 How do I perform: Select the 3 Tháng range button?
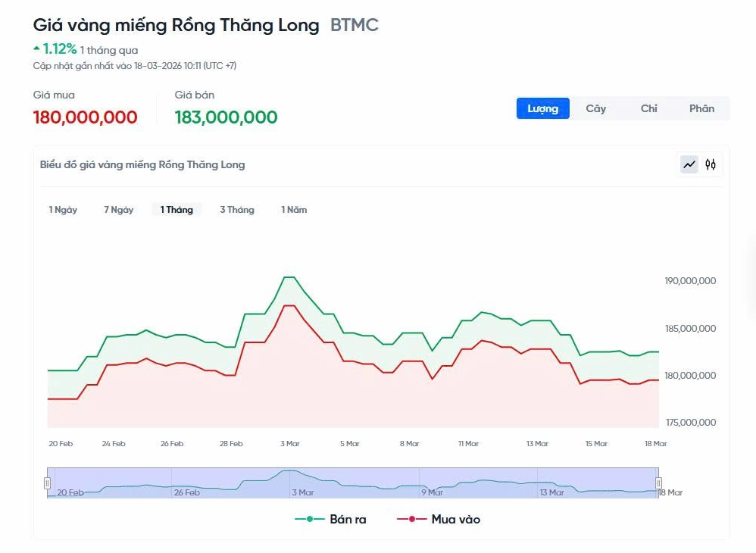tap(236, 209)
